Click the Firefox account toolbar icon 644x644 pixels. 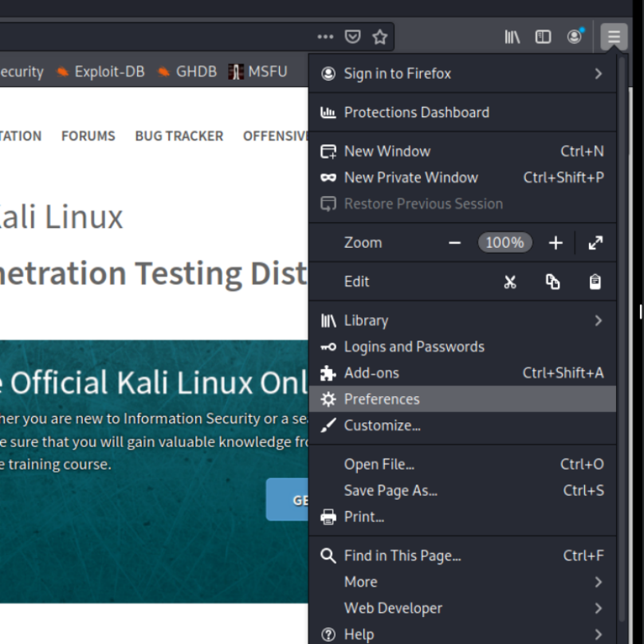[x=575, y=37]
